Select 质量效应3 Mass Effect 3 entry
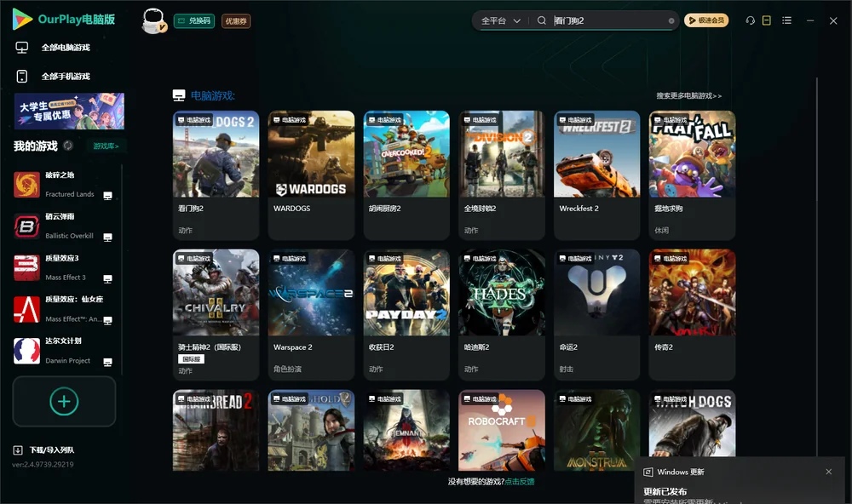852x504 pixels. pyautogui.click(x=64, y=267)
